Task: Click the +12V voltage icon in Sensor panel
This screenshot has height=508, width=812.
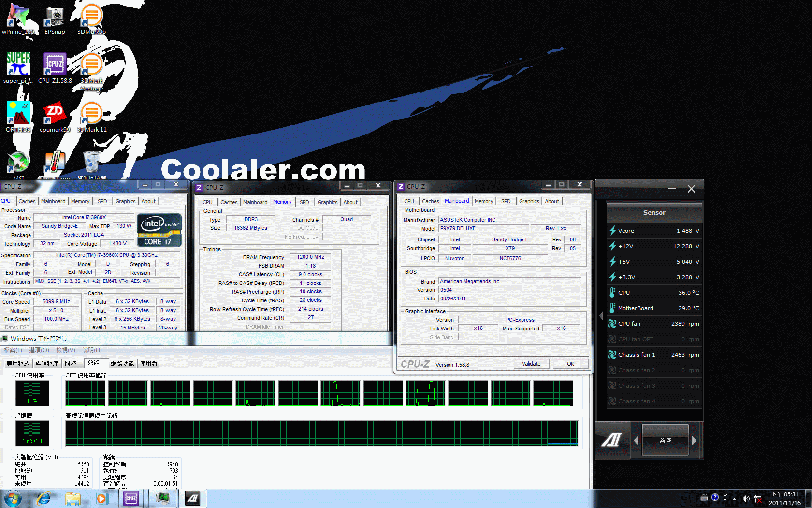Action: point(612,246)
